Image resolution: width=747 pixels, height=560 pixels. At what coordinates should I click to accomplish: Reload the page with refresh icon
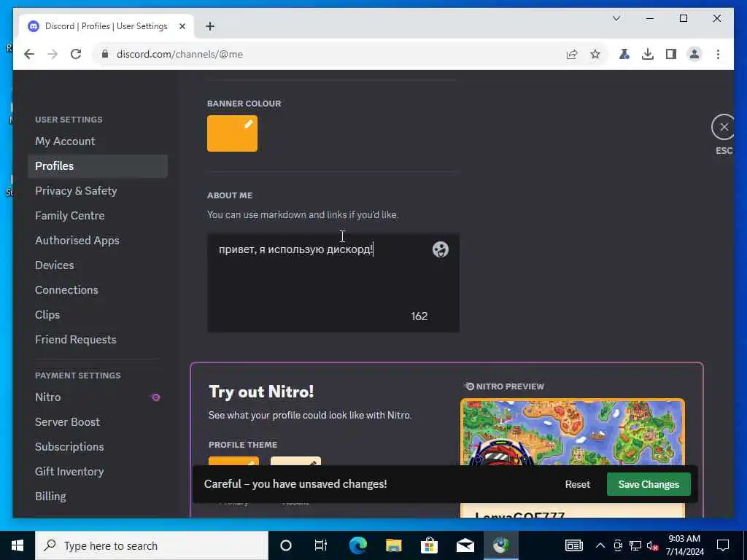pos(76,54)
